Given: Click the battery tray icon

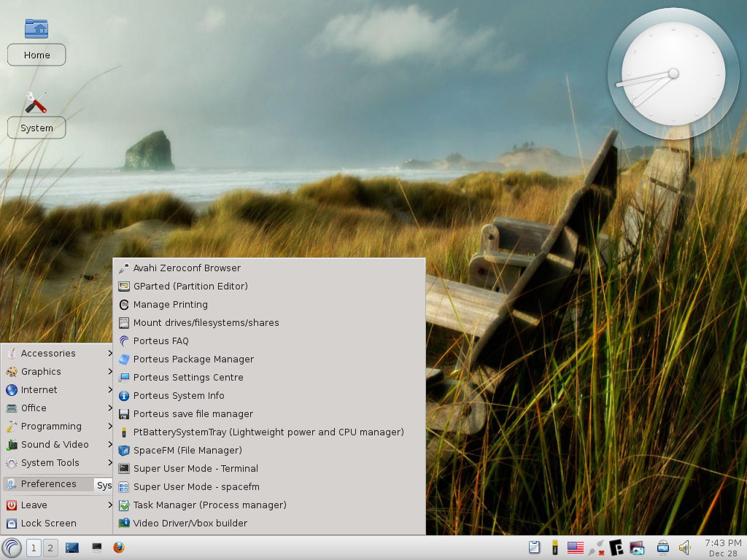Looking at the screenshot, I should (x=554, y=548).
